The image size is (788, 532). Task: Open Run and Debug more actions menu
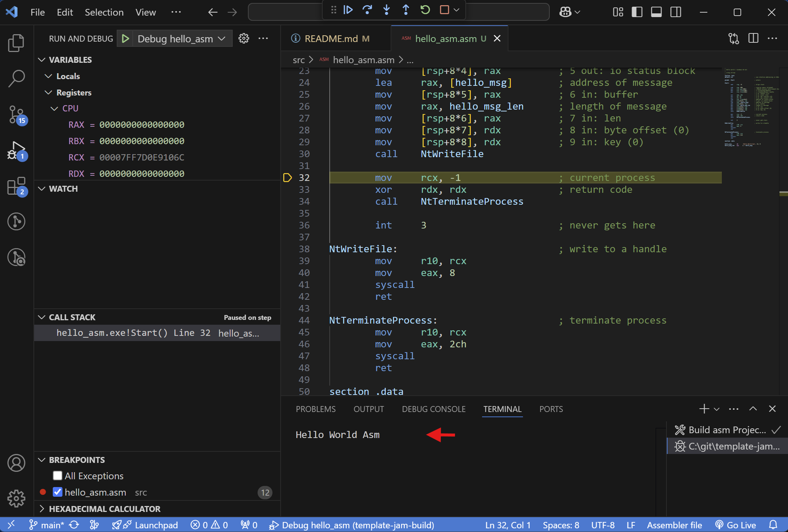pos(263,38)
